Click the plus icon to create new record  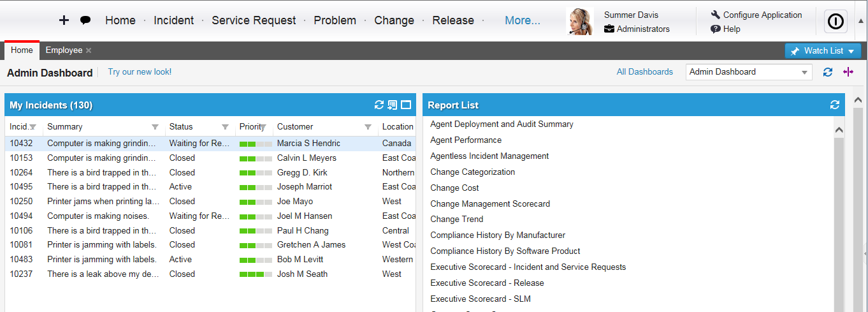64,20
